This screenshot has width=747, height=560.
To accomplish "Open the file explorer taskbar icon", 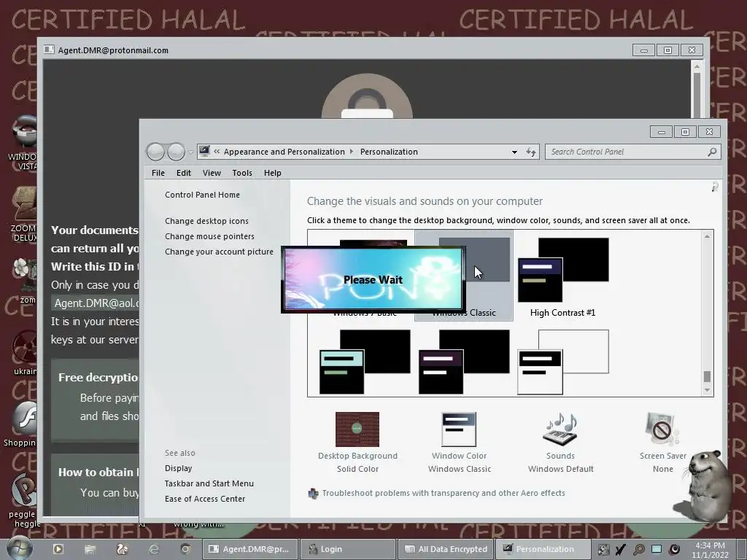I will (x=90, y=549).
